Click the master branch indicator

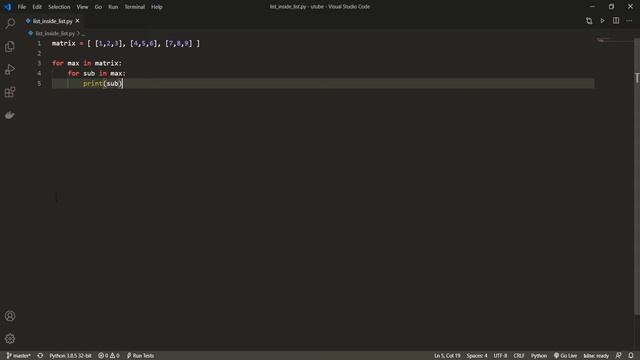(x=18, y=356)
